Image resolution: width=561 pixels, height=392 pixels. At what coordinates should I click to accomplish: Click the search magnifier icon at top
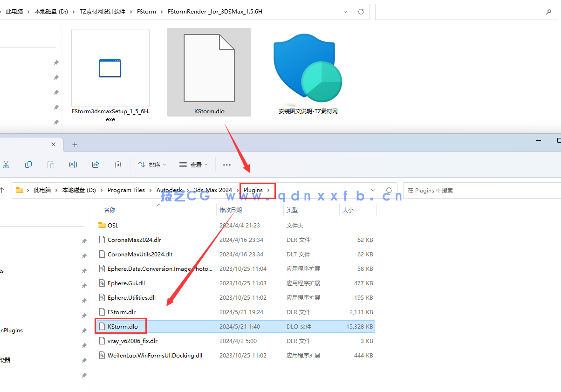548,12
